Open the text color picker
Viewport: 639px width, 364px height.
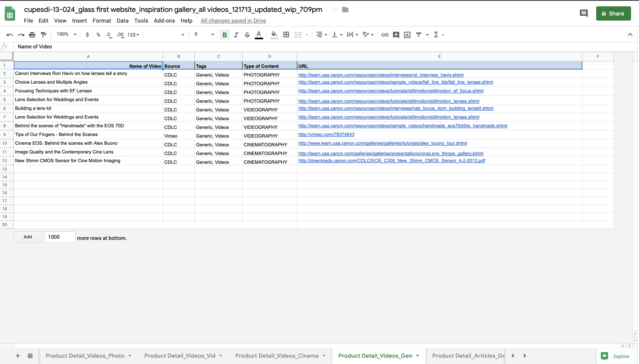[259, 35]
